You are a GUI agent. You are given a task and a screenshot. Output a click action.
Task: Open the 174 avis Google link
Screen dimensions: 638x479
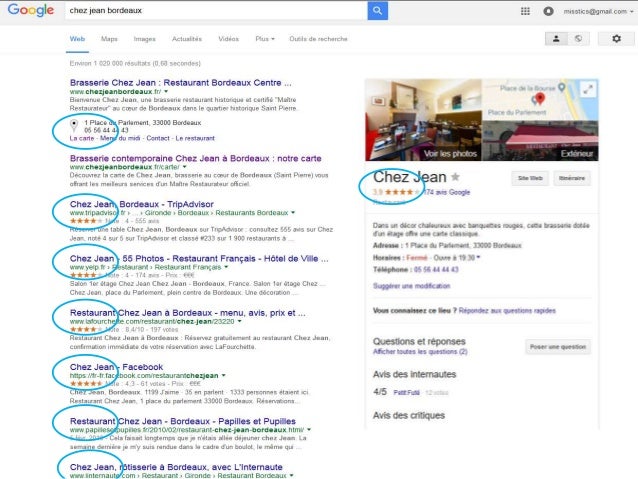tap(446, 192)
